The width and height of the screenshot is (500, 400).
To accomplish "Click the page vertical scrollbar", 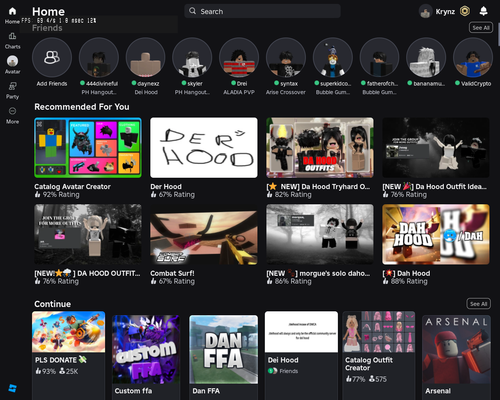I will pos(498,35).
